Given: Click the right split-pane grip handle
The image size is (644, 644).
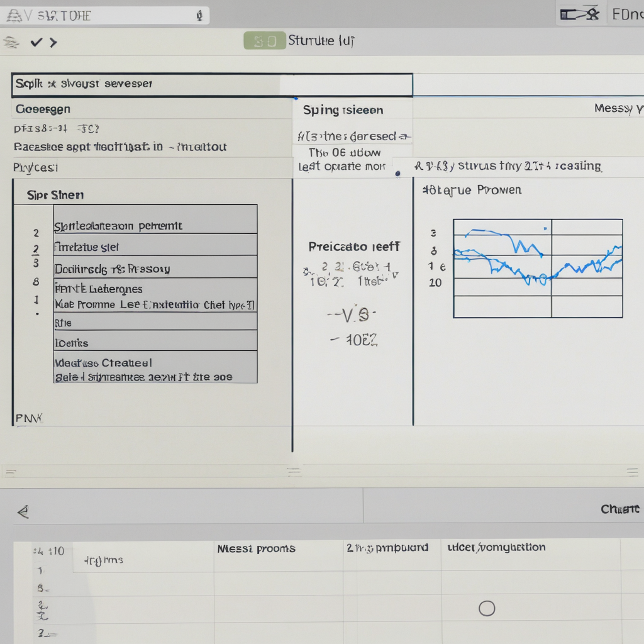Looking at the screenshot, I should [x=633, y=472].
